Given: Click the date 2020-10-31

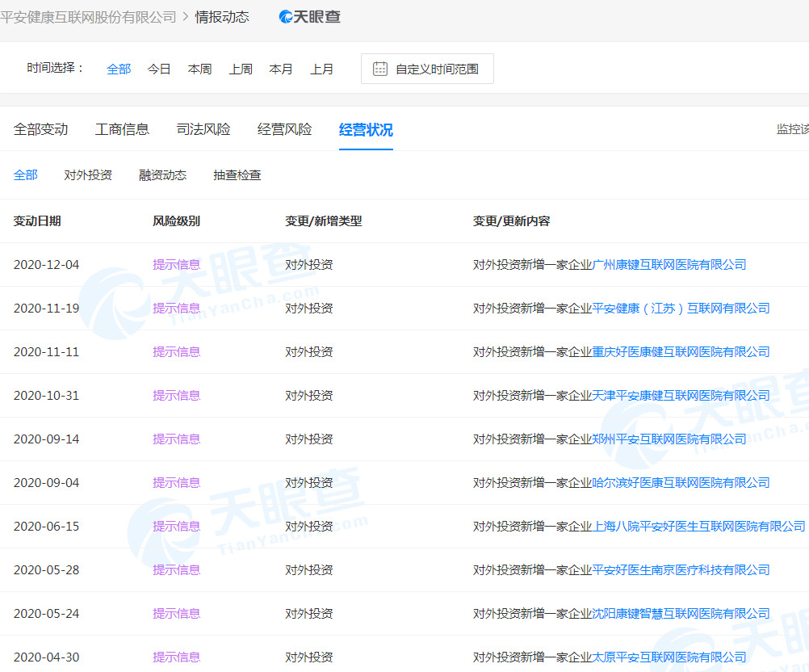Looking at the screenshot, I should pos(47,395).
